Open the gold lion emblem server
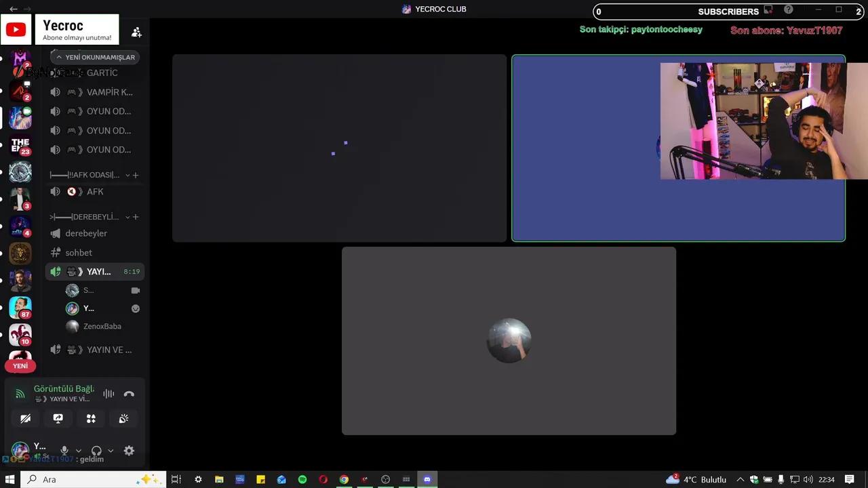The image size is (868, 488). [20, 253]
